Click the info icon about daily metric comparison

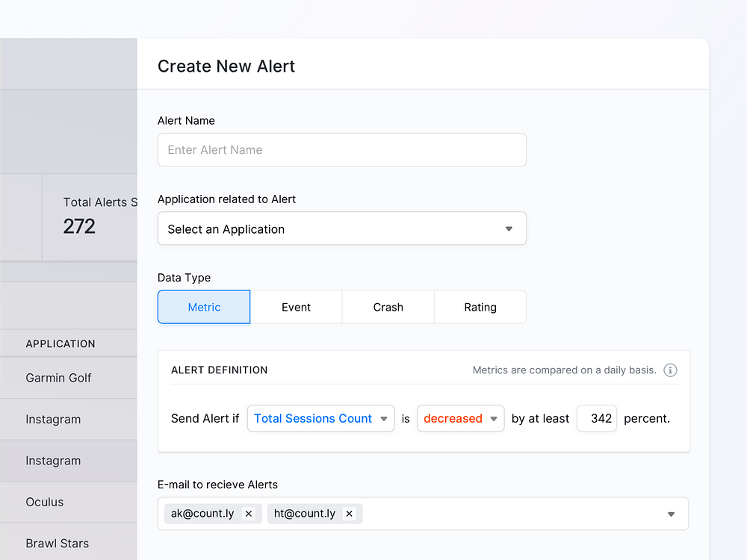point(670,370)
